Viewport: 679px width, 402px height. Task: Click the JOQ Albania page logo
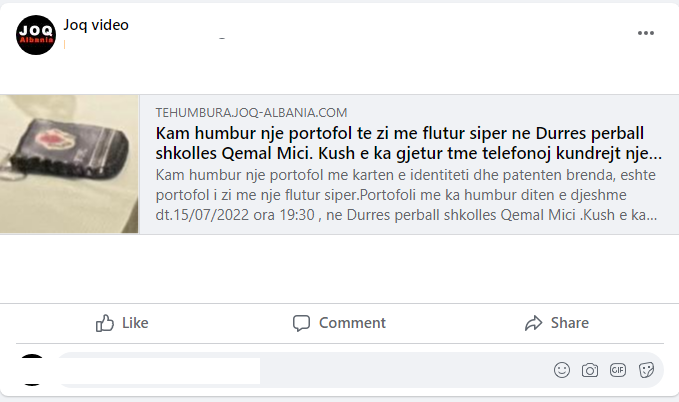point(36,35)
